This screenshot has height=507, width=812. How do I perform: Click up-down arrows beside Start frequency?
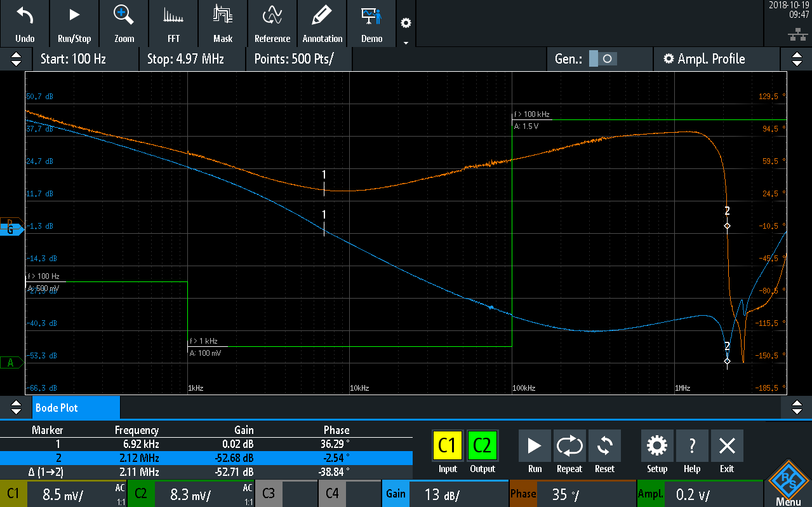tap(16, 59)
